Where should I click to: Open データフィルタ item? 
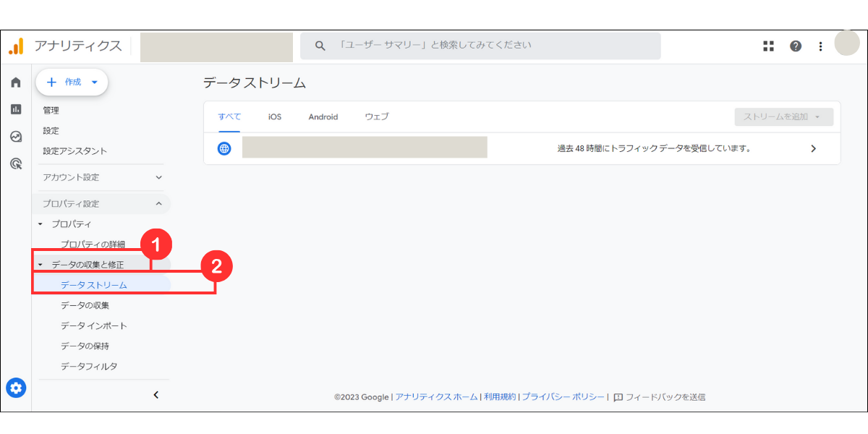click(89, 366)
